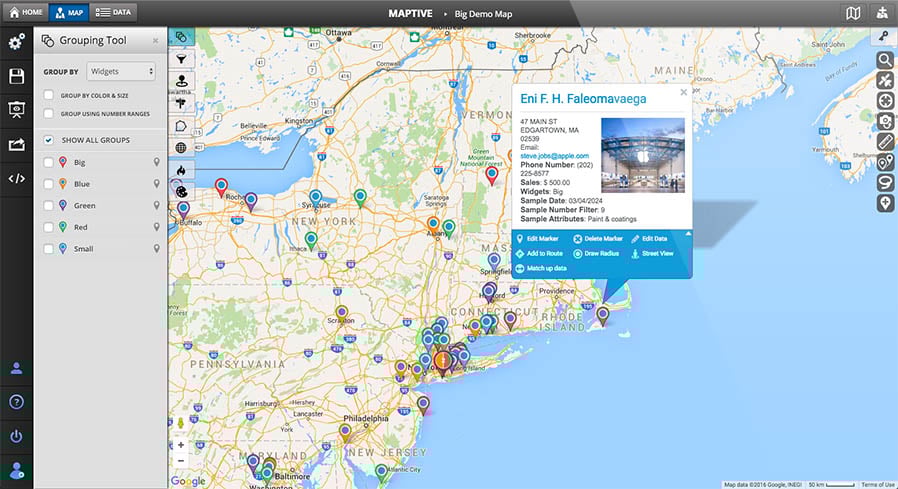Click Edit Marker in info window

tap(537, 239)
